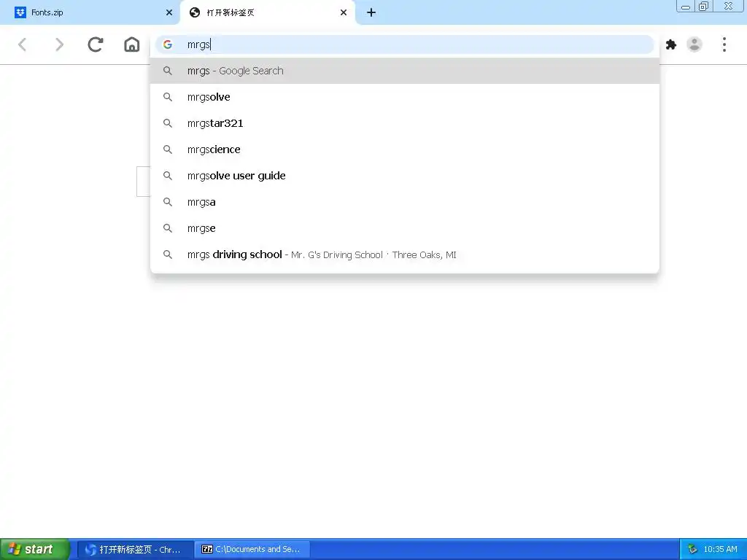
Task: Open the Windows start menu
Action: [35, 550]
